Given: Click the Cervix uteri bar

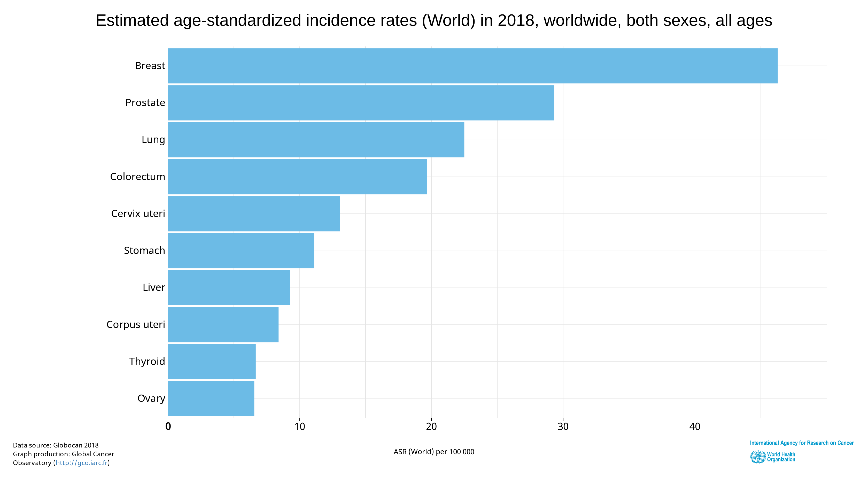Looking at the screenshot, I should pyautogui.click(x=254, y=214).
